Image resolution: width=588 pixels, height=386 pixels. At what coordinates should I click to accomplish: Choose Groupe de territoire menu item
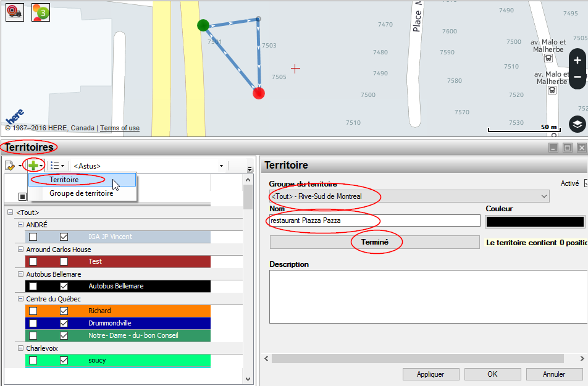pos(81,193)
